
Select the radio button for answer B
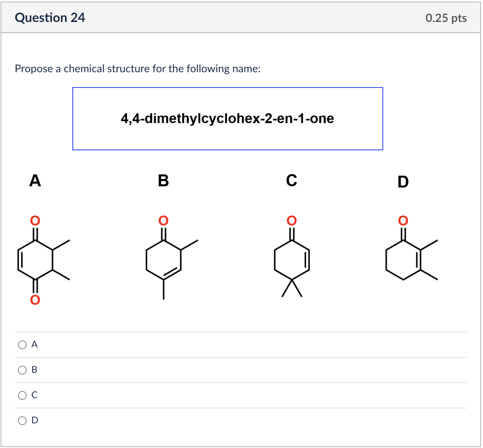tap(22, 369)
